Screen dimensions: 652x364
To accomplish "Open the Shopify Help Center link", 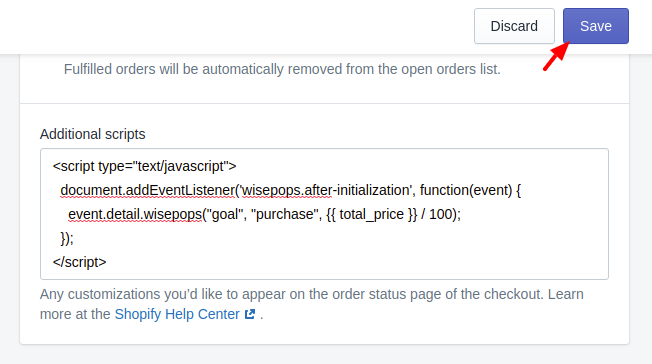I will click(177, 314).
